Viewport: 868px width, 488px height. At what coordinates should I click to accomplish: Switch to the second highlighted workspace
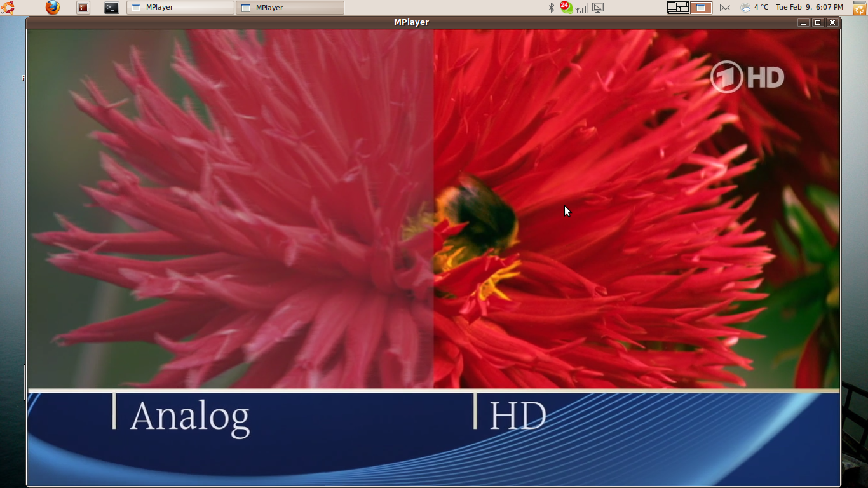tap(701, 8)
